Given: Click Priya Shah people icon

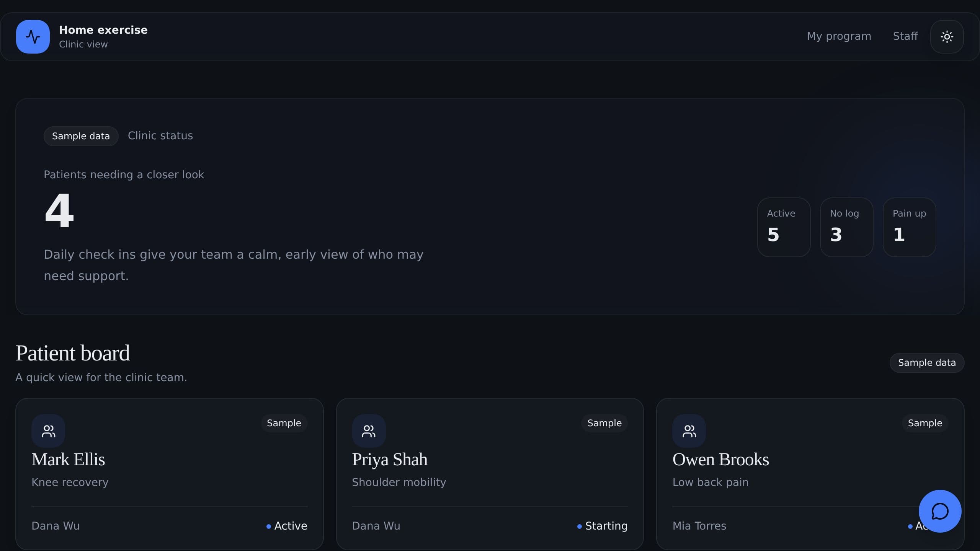Looking at the screenshot, I should pyautogui.click(x=369, y=431).
